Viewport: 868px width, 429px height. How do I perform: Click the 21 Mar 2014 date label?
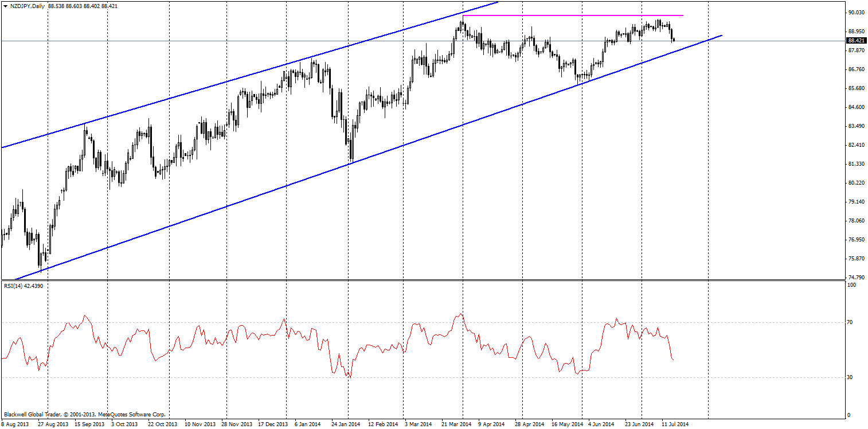click(455, 424)
